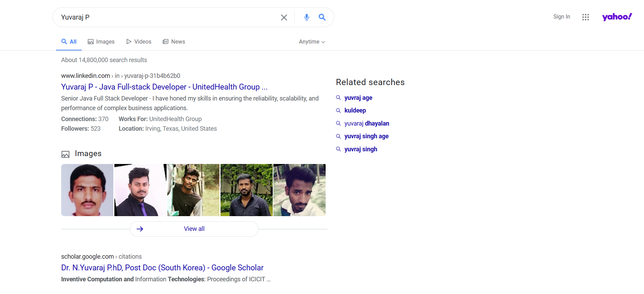Click the microphone voice search icon
644x294 pixels.
[307, 17]
